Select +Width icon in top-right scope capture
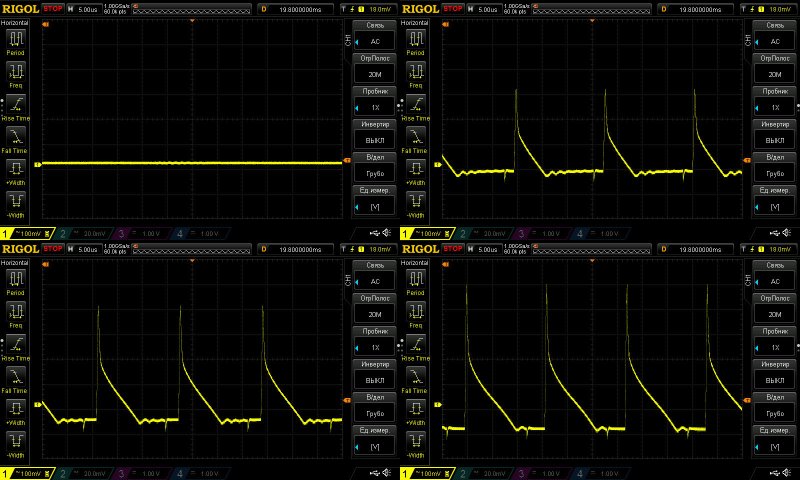Viewport: 800px width, 480px height. coord(416,168)
